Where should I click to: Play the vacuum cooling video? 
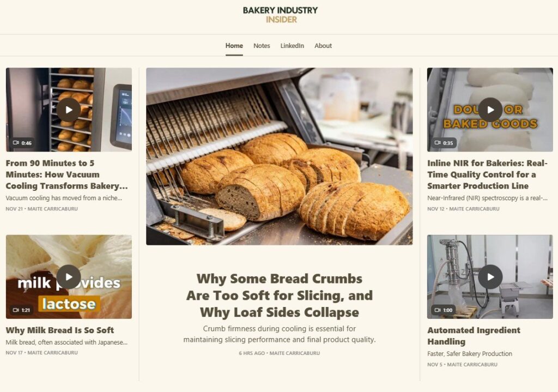tap(69, 110)
